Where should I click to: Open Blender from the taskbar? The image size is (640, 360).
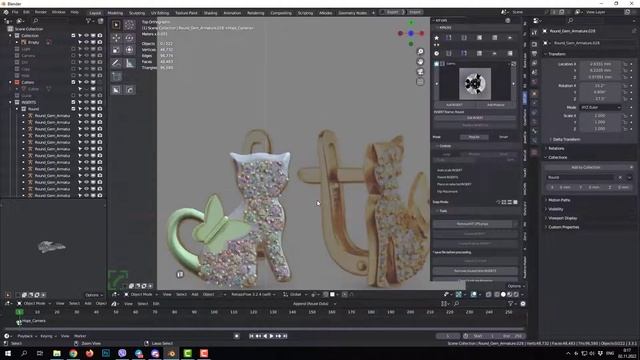point(171,353)
